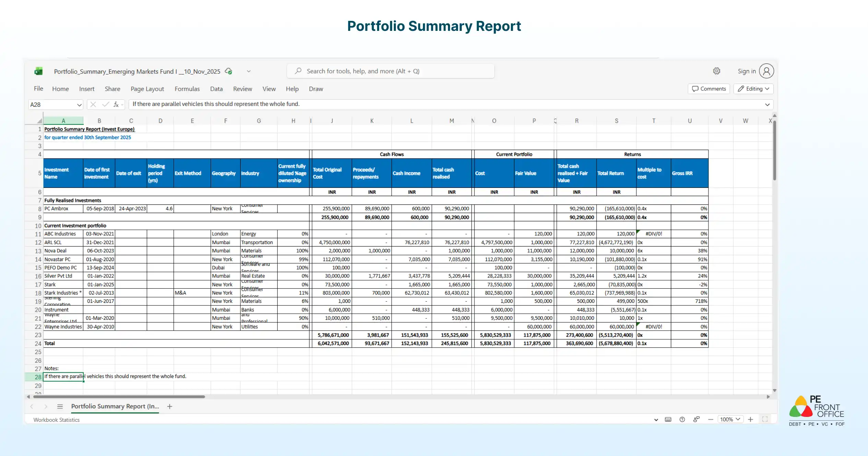Screen dimensions: 868x456
Task: Click the vertical scrollbar up arrow
Action: tap(775, 116)
